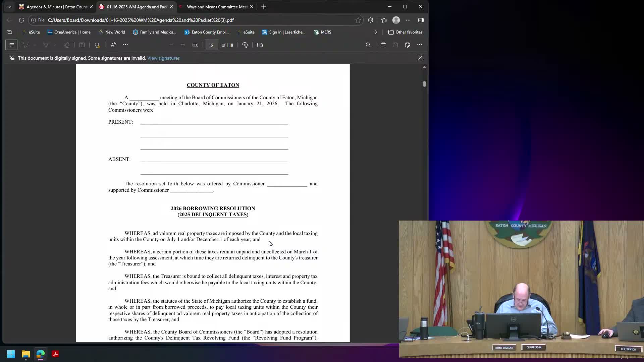644x362 pixels.
Task: Click the View signatures link
Action: pyautogui.click(x=163, y=58)
